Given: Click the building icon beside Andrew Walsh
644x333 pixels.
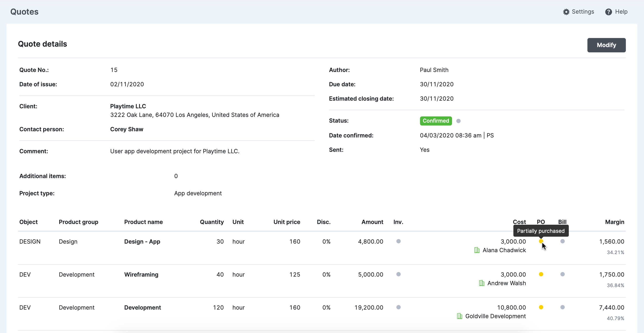Looking at the screenshot, I should coord(482,283).
